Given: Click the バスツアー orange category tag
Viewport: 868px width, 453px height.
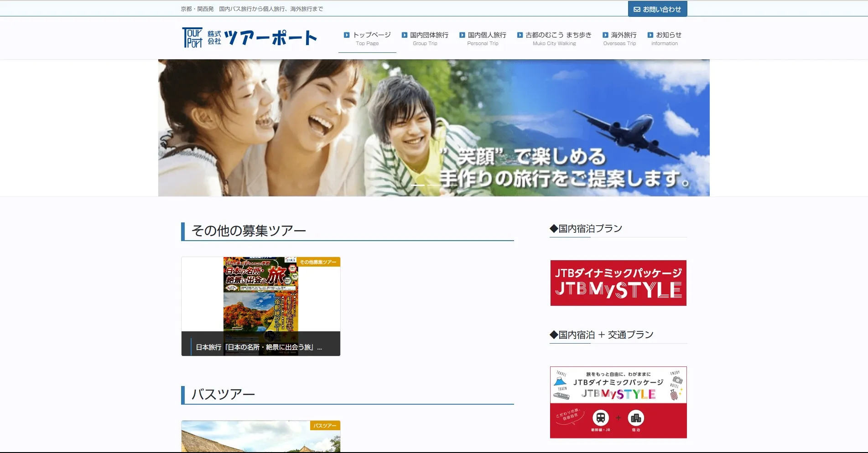Looking at the screenshot, I should (325, 426).
